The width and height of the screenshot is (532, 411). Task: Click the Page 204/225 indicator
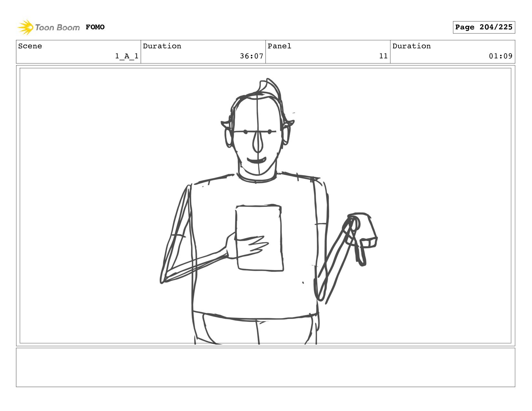[484, 27]
